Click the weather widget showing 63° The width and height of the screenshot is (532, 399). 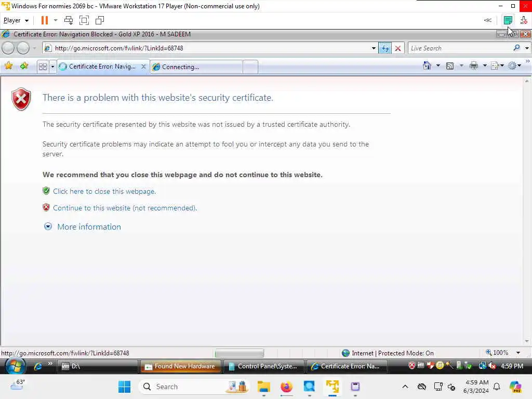coord(18,384)
